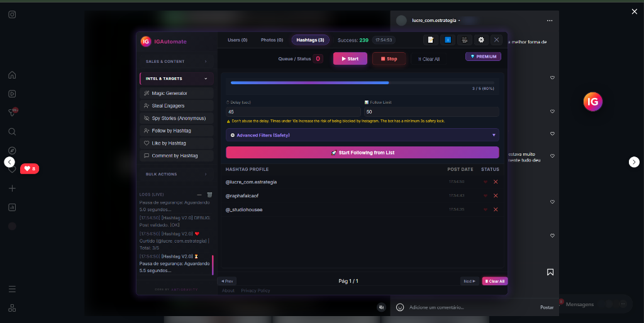Open IGAutomate settings gear
Viewport: 644px width, 323px height.
[x=481, y=40]
